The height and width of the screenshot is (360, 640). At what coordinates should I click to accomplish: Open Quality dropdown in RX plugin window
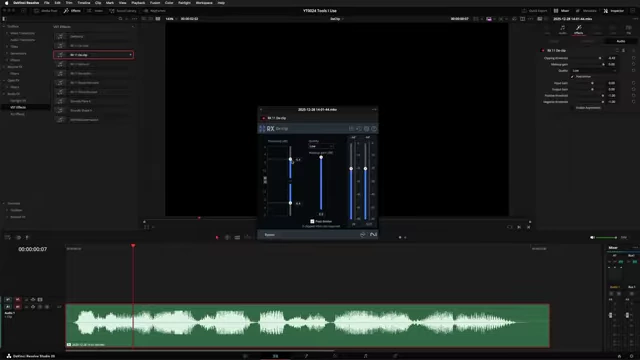click(321, 146)
